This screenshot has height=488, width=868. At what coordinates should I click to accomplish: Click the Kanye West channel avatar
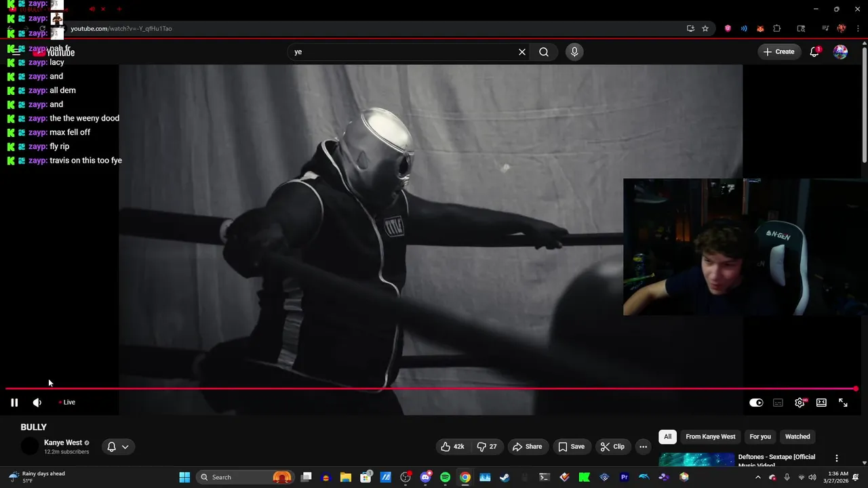coord(30,447)
